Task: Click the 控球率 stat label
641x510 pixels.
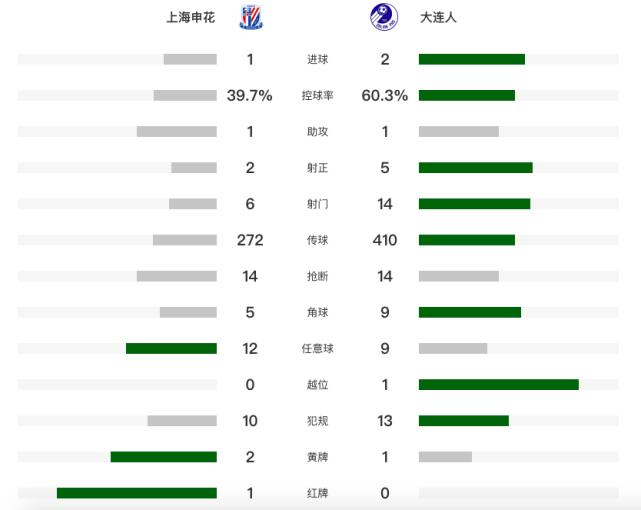Action: point(318,95)
